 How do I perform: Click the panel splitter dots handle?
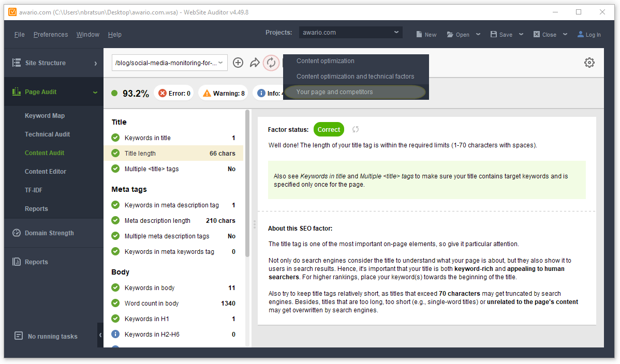coord(254,224)
